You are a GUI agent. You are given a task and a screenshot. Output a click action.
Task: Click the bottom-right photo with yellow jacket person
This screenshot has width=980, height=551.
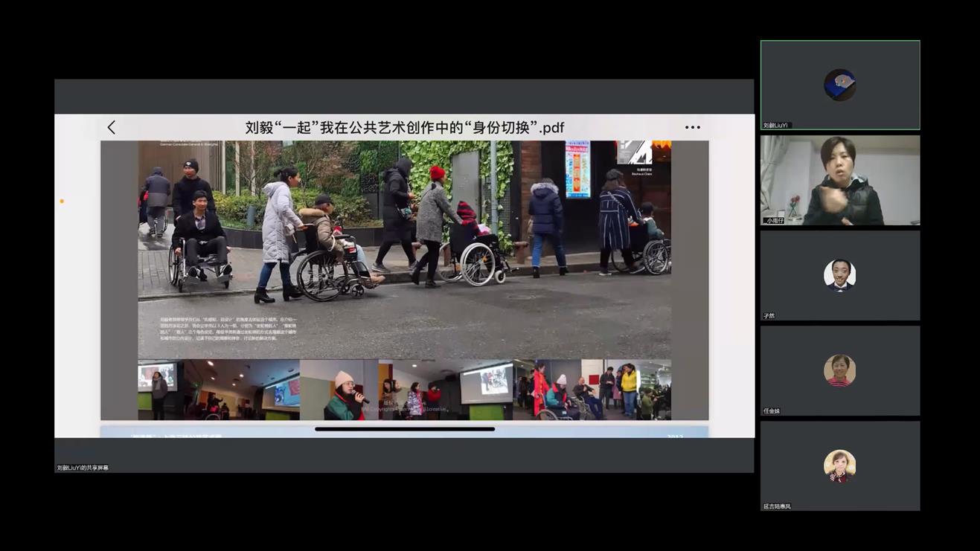pos(592,390)
